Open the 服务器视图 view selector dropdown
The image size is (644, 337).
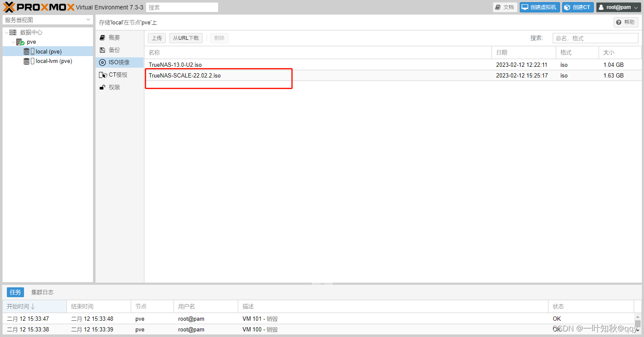48,20
